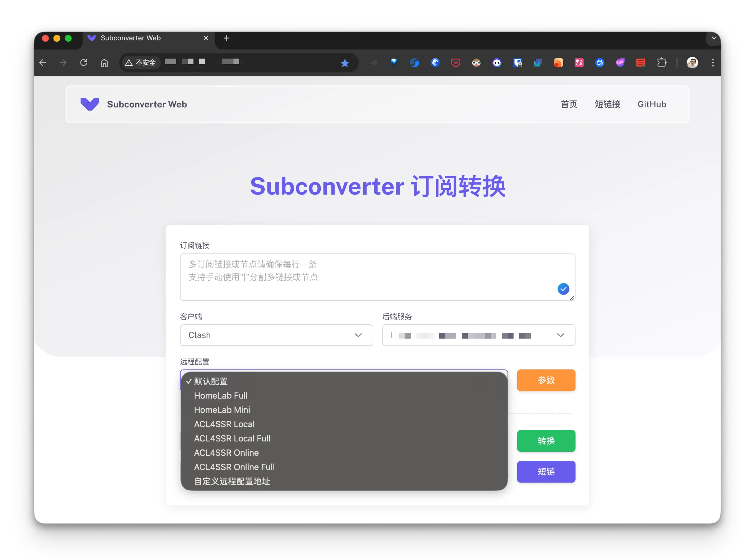Click the orange 参数 button

click(546, 380)
